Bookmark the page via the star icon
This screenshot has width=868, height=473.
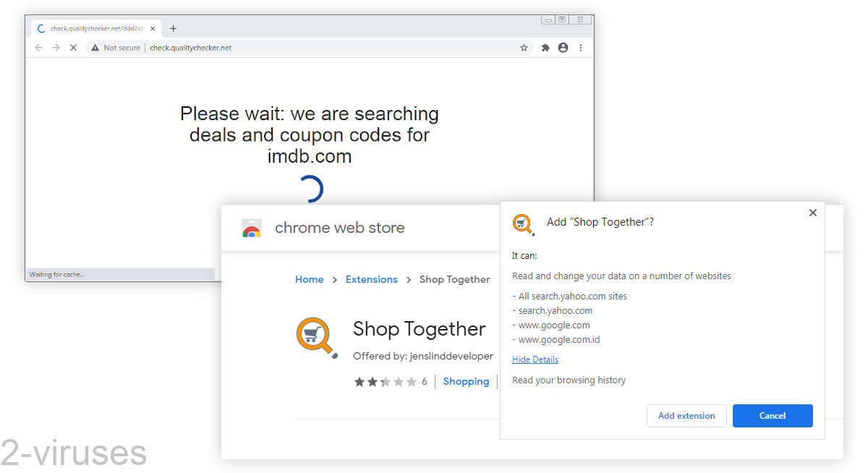(x=523, y=47)
